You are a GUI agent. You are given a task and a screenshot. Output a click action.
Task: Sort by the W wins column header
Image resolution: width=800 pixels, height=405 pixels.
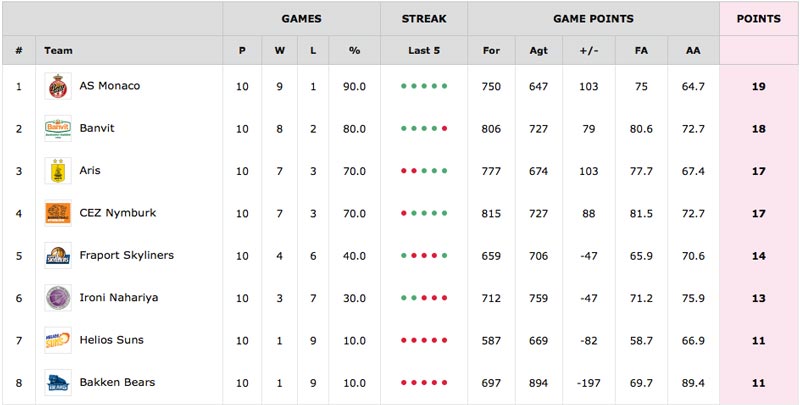click(x=280, y=50)
